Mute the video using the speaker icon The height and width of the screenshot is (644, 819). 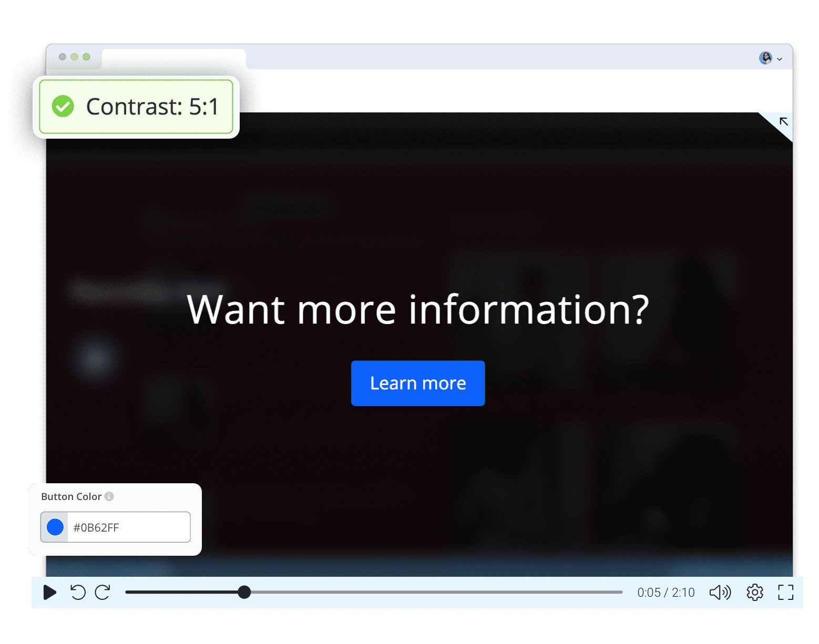(x=720, y=593)
